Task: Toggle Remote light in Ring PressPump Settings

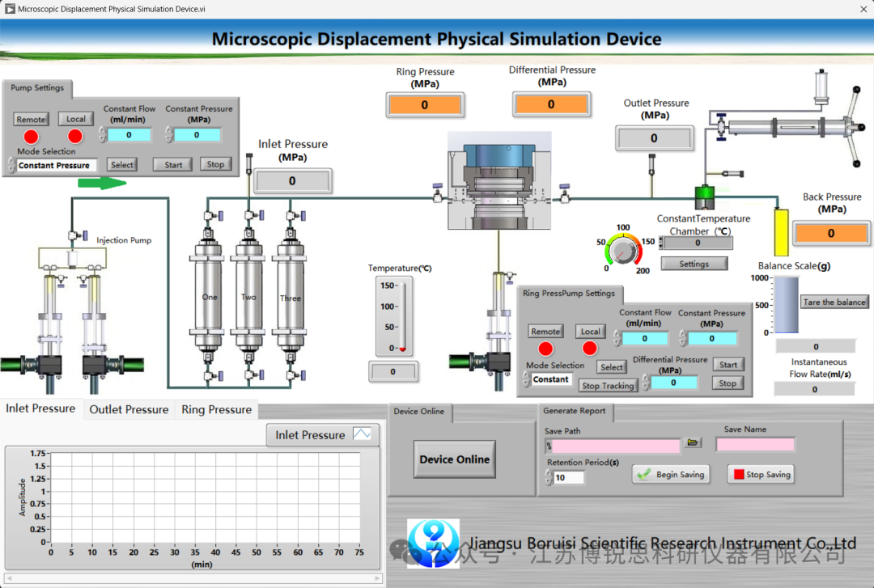Action: tap(545, 349)
